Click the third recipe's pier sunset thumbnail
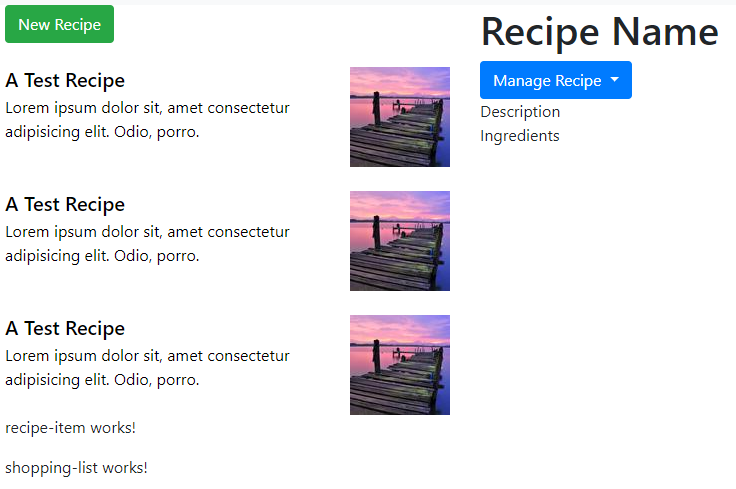The image size is (736, 489). coord(400,365)
